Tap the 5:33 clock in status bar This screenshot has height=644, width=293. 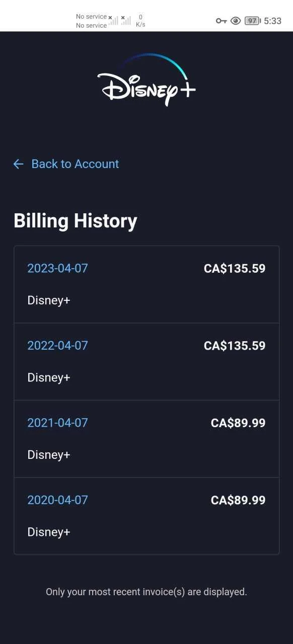point(272,21)
